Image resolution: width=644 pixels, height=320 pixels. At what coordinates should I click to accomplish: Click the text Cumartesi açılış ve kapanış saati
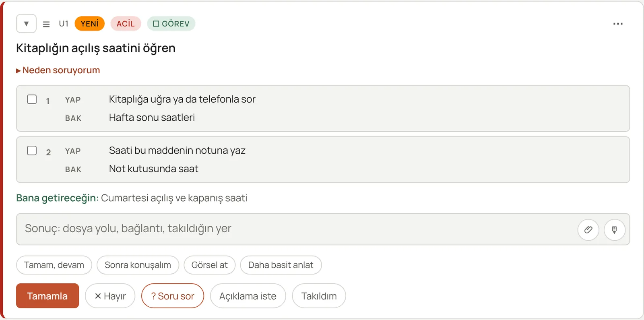(x=174, y=198)
